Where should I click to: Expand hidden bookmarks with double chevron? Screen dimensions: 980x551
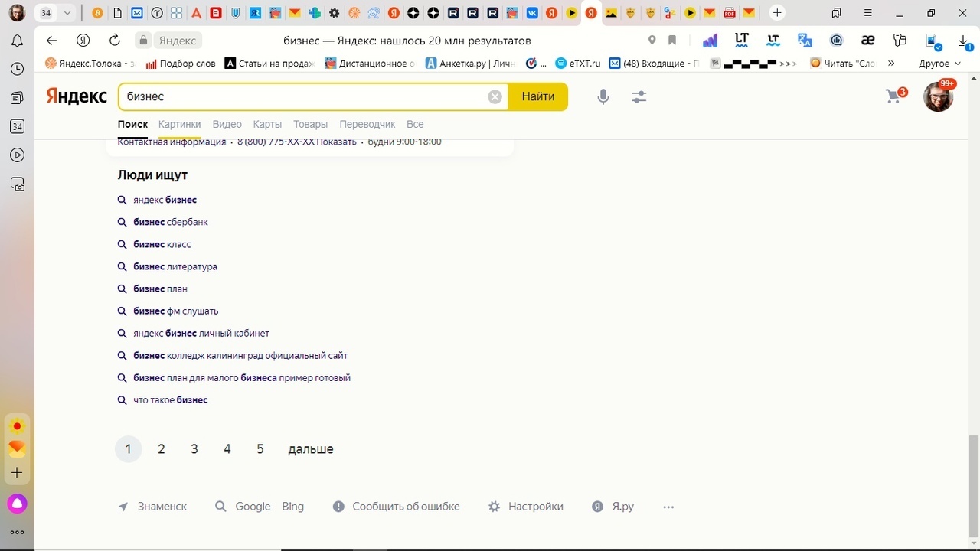(890, 64)
